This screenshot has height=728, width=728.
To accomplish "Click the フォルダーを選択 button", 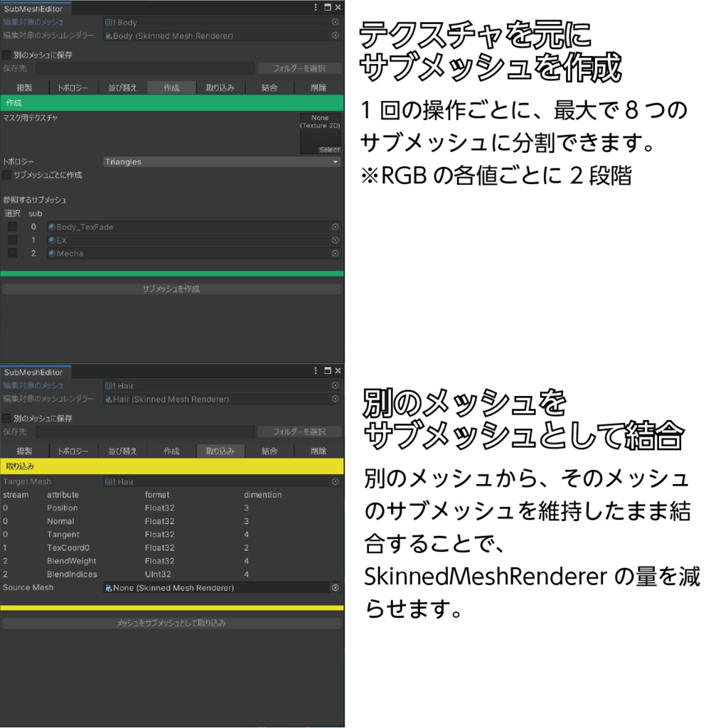I will [299, 68].
